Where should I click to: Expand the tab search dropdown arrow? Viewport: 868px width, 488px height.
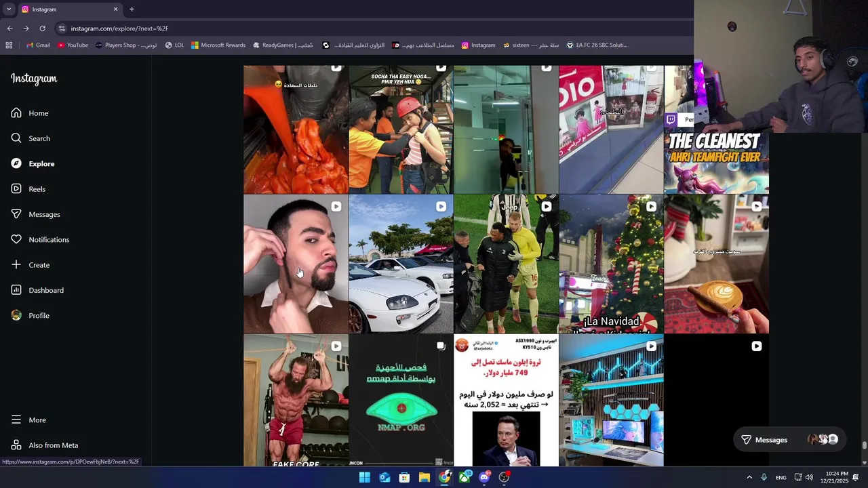[9, 9]
